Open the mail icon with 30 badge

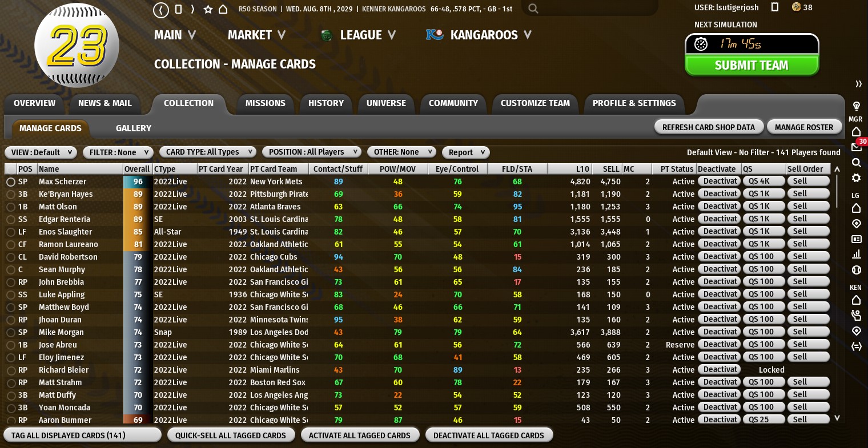click(856, 147)
